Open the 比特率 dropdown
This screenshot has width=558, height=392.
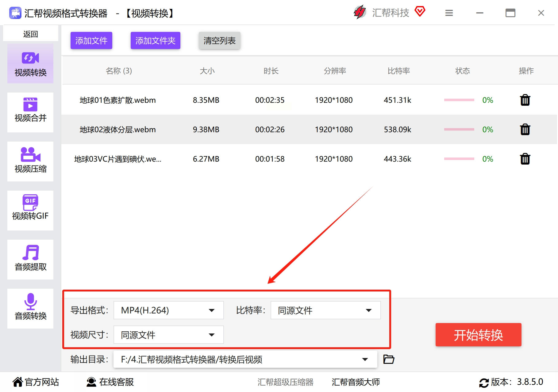coord(325,310)
